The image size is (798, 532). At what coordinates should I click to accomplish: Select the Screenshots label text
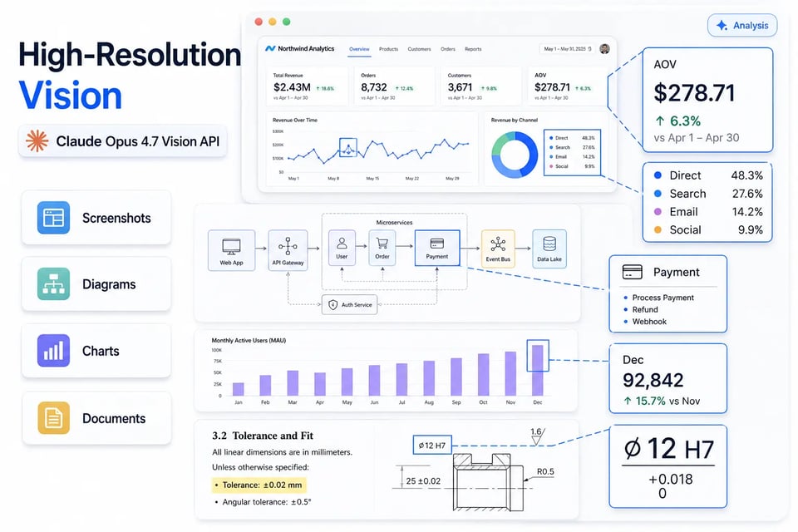116,218
